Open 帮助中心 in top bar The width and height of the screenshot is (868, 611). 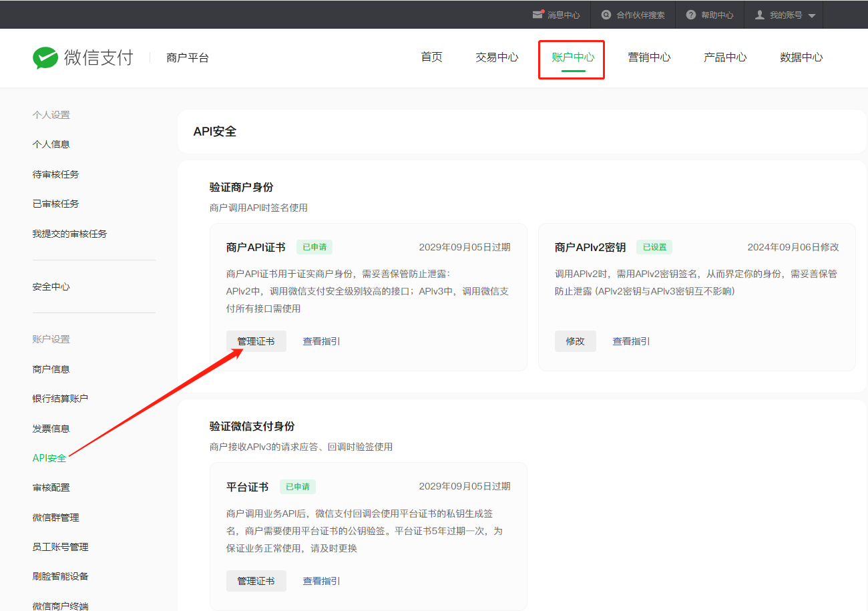(x=717, y=15)
